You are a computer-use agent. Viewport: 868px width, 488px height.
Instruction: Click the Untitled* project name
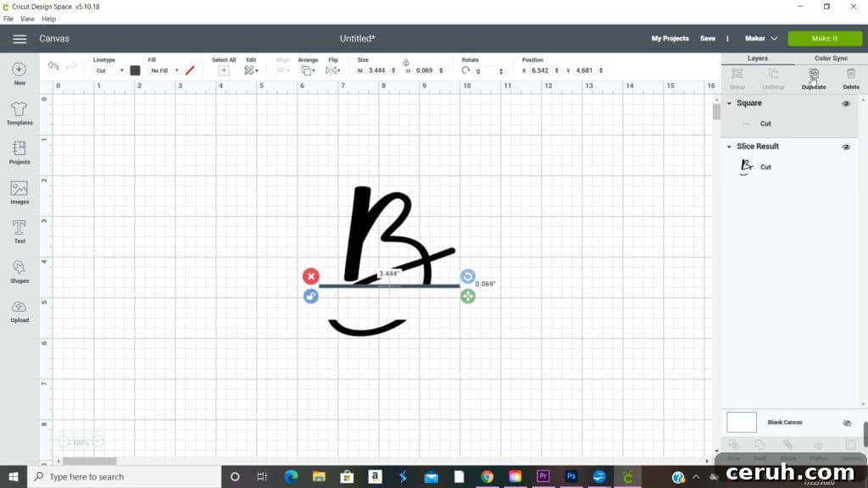[x=358, y=39]
